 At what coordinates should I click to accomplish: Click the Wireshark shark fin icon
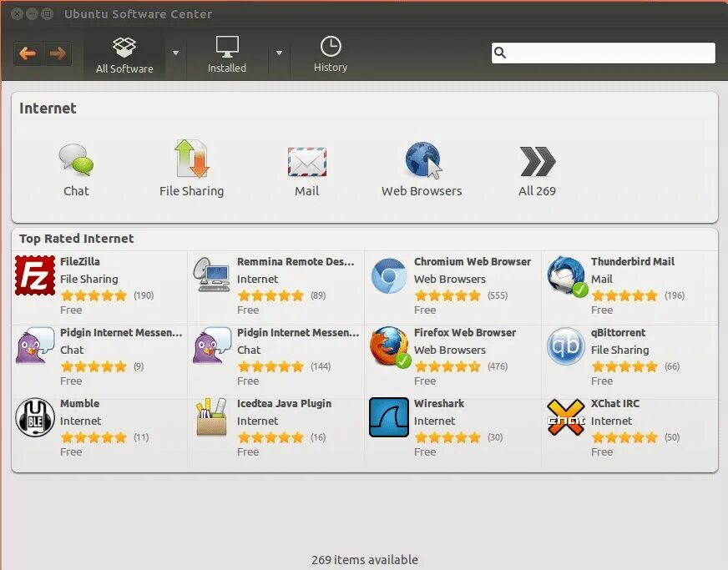[389, 417]
